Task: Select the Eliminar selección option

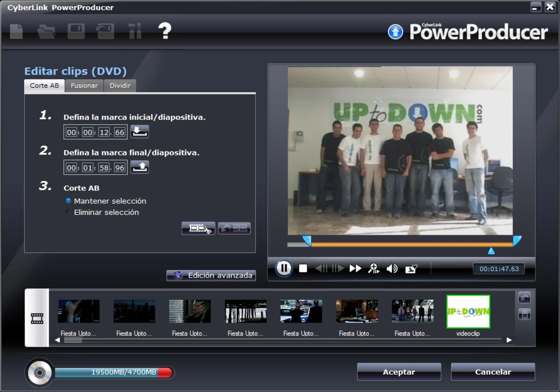Action: point(102,212)
